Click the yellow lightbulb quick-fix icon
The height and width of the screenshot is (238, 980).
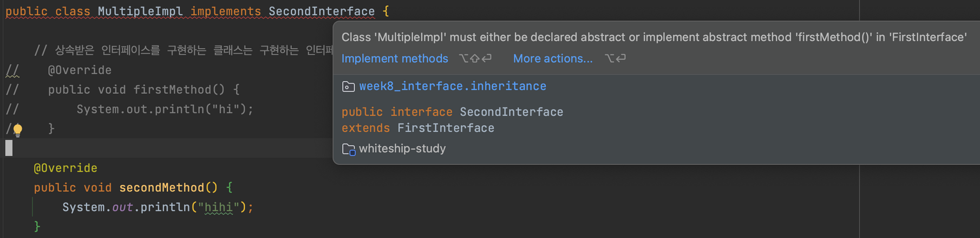click(x=17, y=130)
